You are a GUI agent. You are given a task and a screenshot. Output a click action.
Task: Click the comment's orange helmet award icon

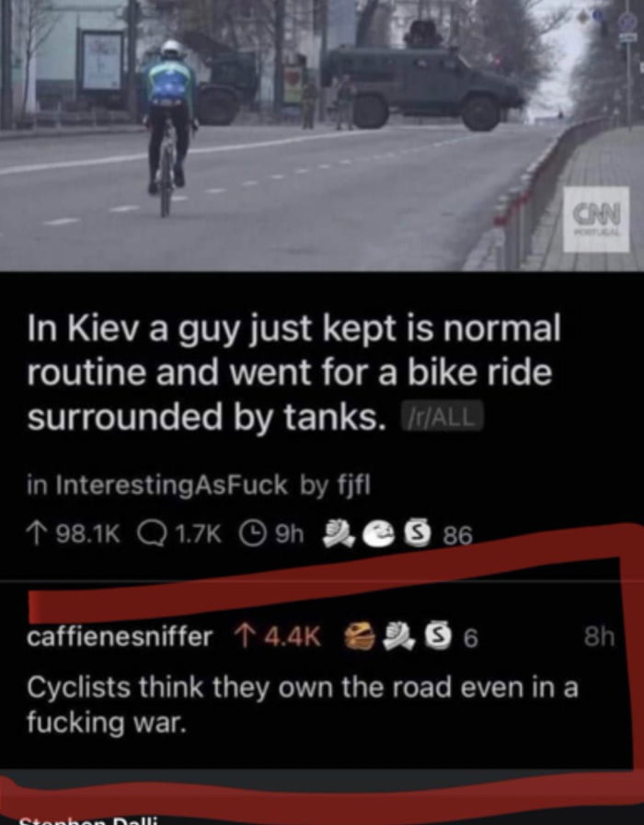(360, 638)
